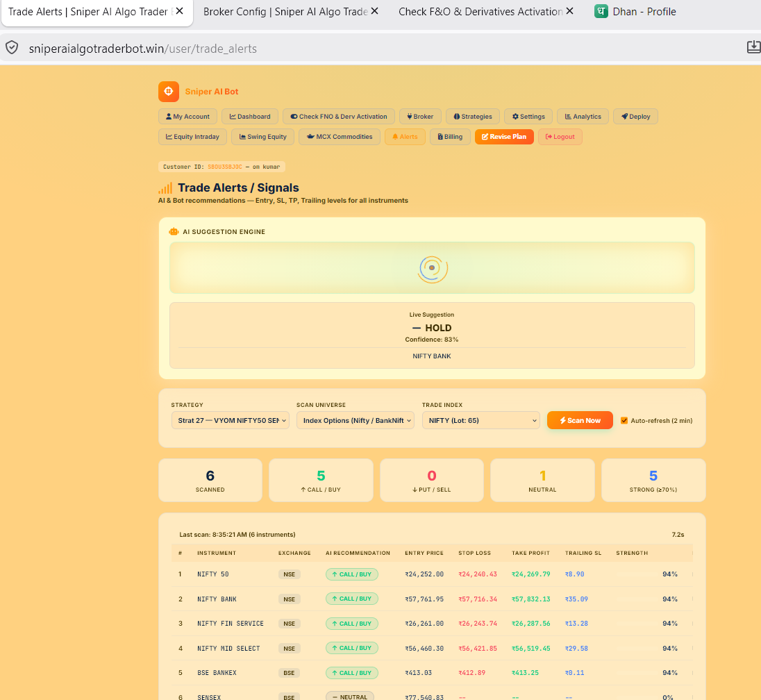
Task: Open MCX Commodities section
Action: click(340, 137)
